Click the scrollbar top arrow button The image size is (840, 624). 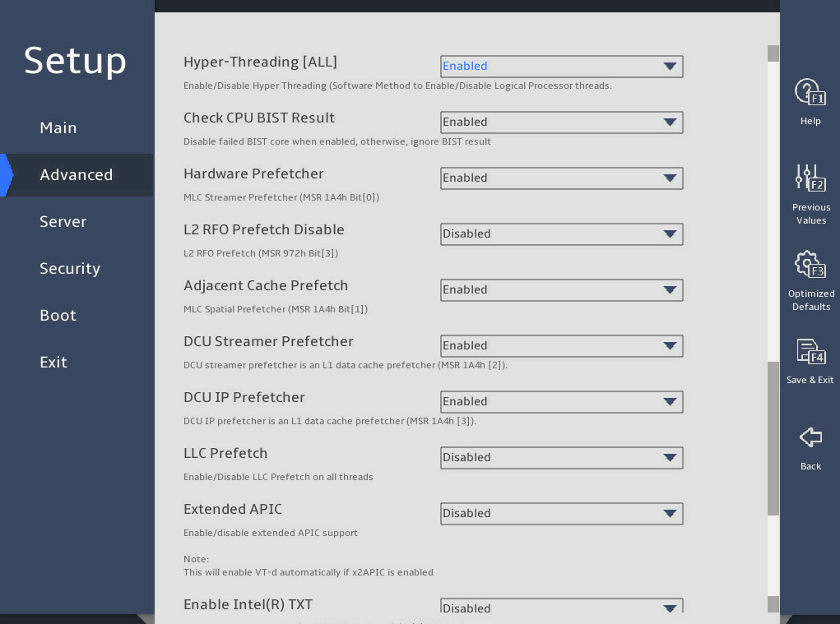[x=773, y=53]
